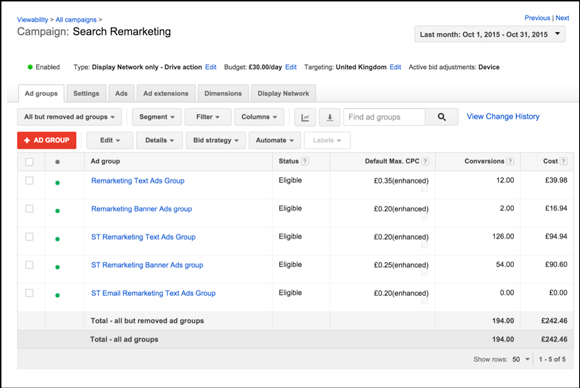Tick checkbox for Remarketing Banner Ads group
580x388 pixels.
coord(29,209)
